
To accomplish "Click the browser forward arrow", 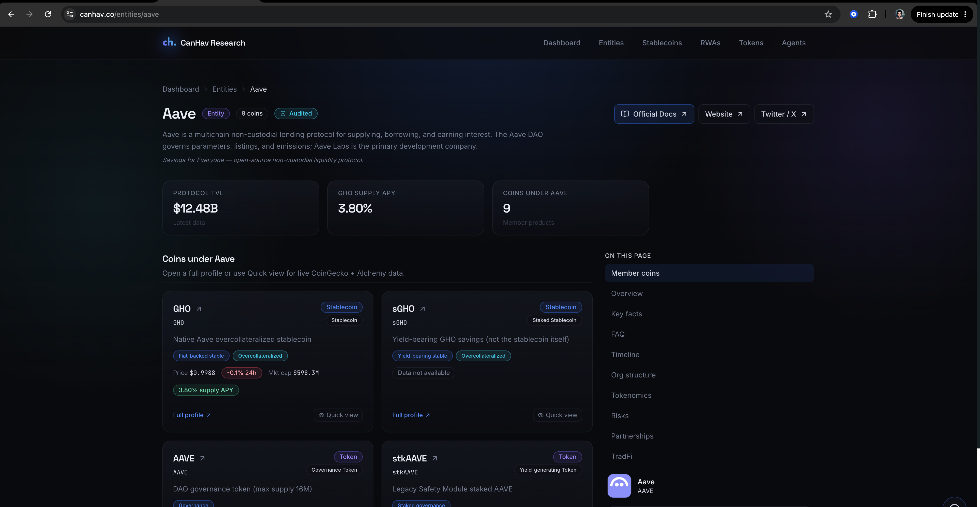I will (29, 15).
